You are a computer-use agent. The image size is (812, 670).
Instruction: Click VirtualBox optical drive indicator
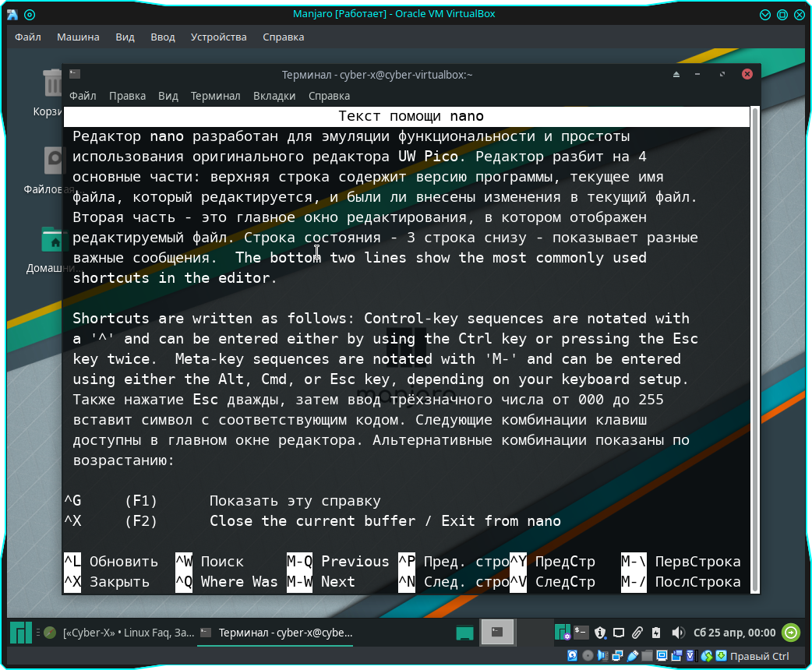pos(588,655)
